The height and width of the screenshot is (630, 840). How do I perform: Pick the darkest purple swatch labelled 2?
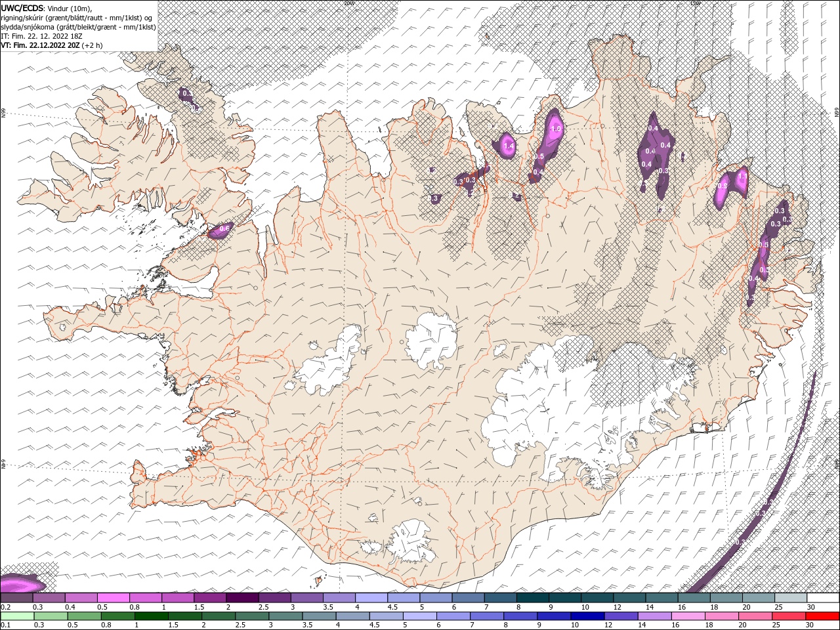tap(242, 598)
